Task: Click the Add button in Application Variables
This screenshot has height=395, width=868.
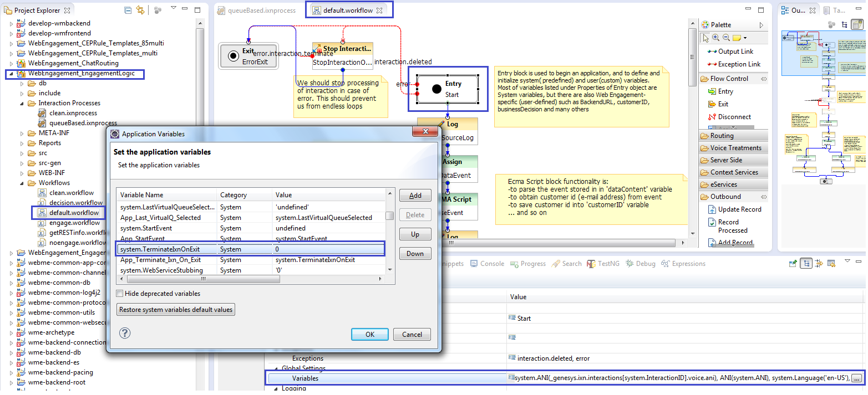Action: click(415, 196)
